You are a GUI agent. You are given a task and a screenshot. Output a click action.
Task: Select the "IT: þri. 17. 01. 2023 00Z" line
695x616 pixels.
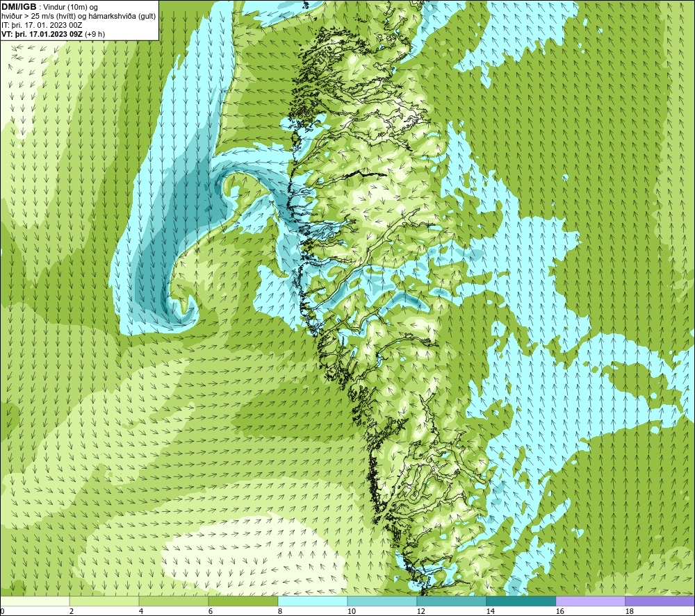point(42,25)
